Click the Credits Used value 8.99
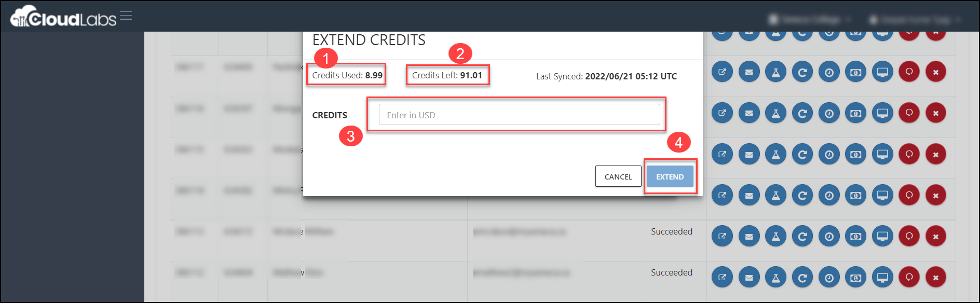980x303 pixels. pyautogui.click(x=374, y=75)
